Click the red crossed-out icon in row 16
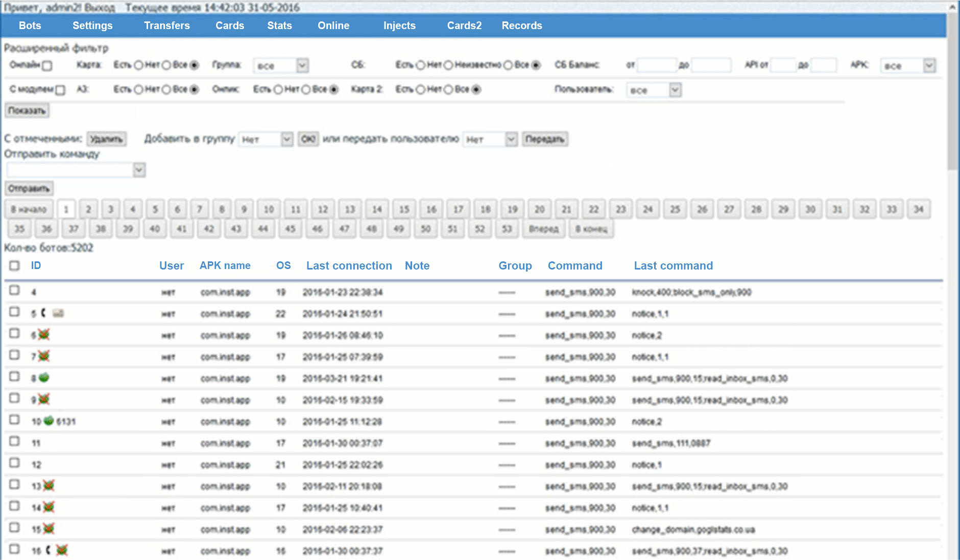Screen dimensions: 960x560 click(62, 550)
